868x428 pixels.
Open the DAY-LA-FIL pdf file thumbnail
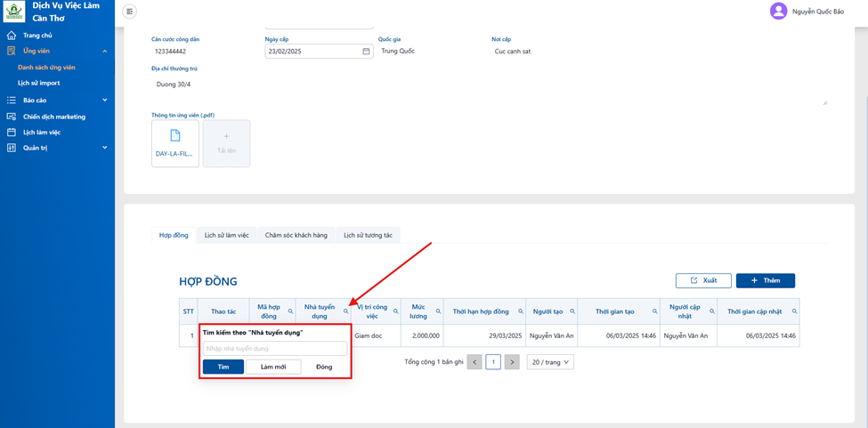point(174,143)
